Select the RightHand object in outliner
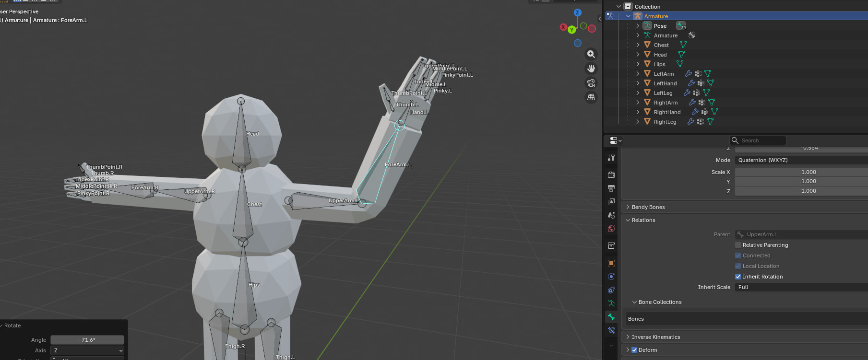The image size is (868, 360). [x=666, y=112]
